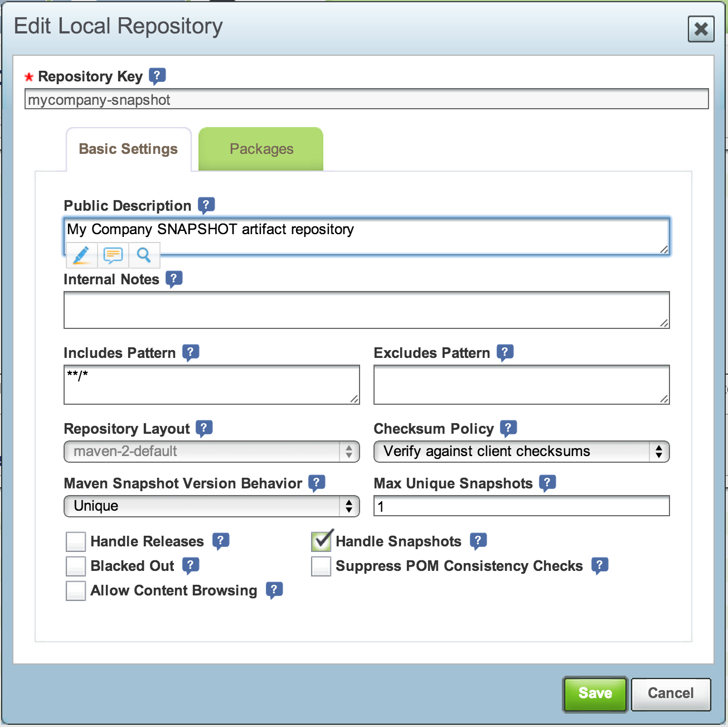Focus the Excludes Pattern text box

pos(521,385)
